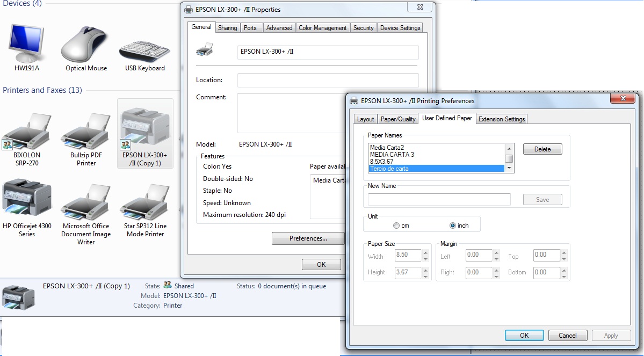Select the BIXOLON SRP-270 printer icon

tap(27, 132)
